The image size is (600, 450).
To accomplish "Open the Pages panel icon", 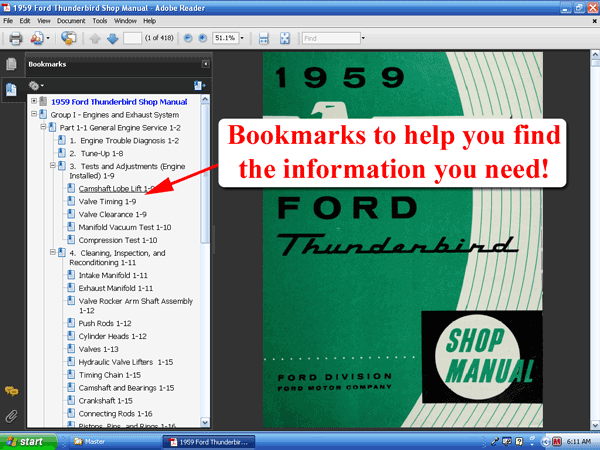I will click(x=11, y=64).
